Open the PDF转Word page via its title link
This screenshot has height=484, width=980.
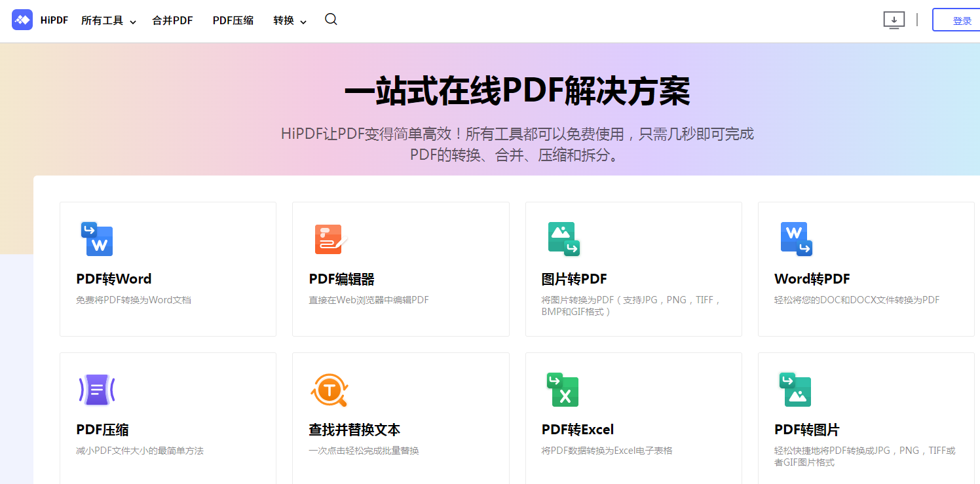click(113, 278)
